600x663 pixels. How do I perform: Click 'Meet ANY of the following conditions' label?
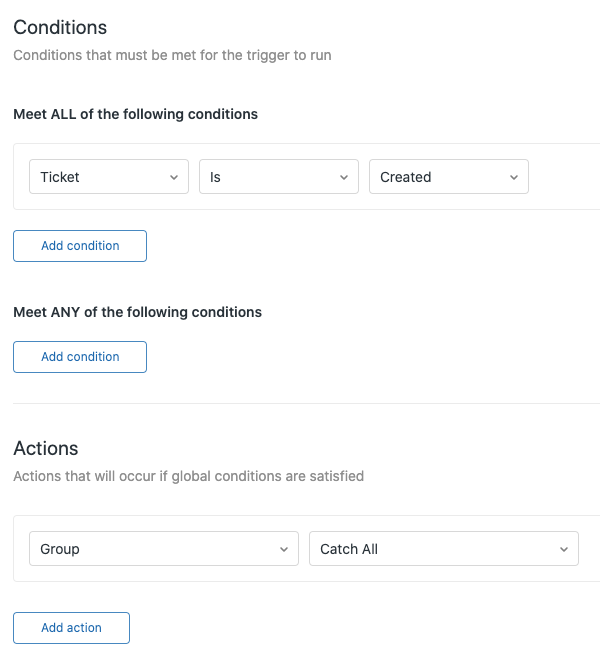(x=137, y=312)
